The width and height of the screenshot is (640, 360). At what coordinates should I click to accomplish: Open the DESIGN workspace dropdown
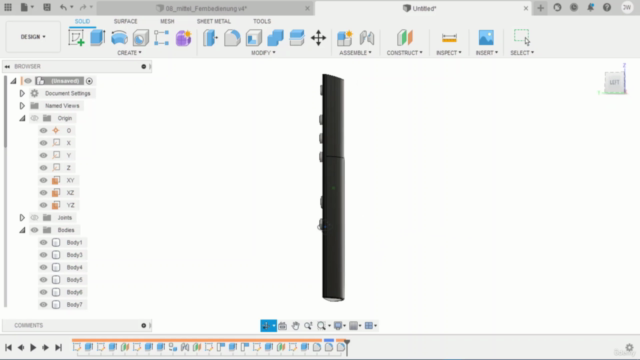[33, 37]
